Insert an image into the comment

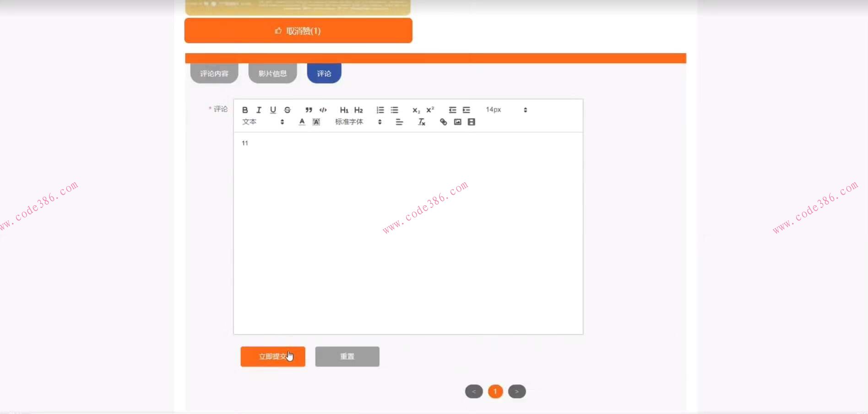[457, 122]
